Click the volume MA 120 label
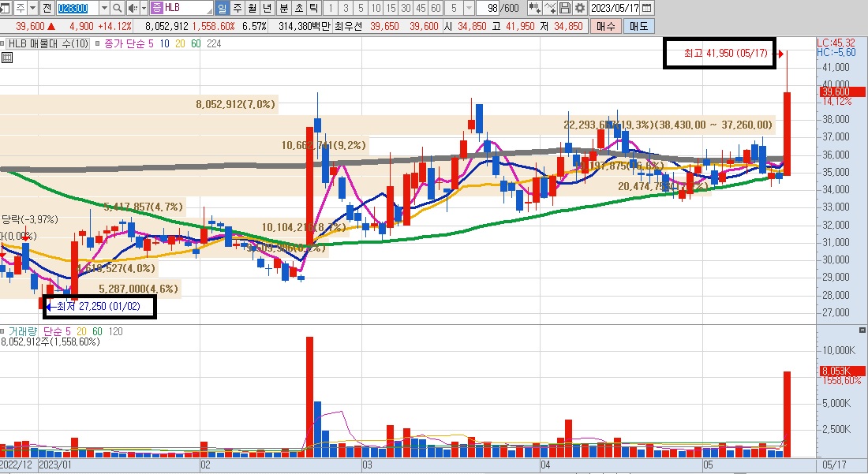868x474 pixels. click(x=116, y=331)
